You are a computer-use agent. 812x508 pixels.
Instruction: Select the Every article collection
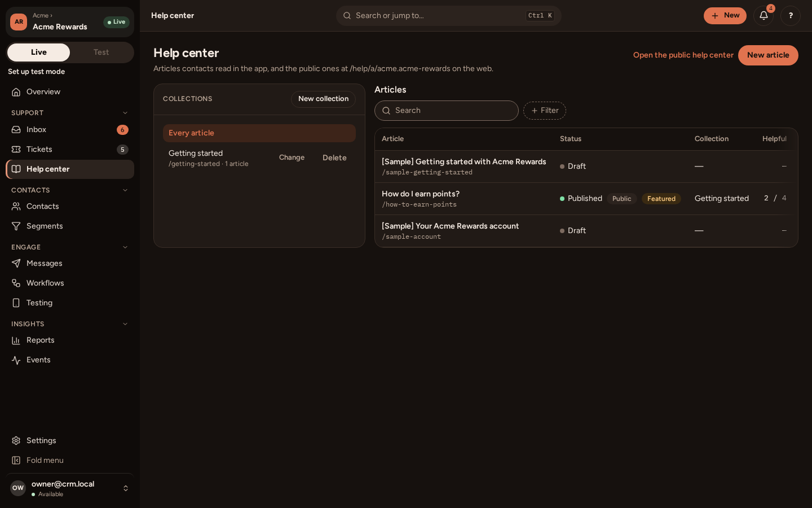pyautogui.click(x=259, y=133)
